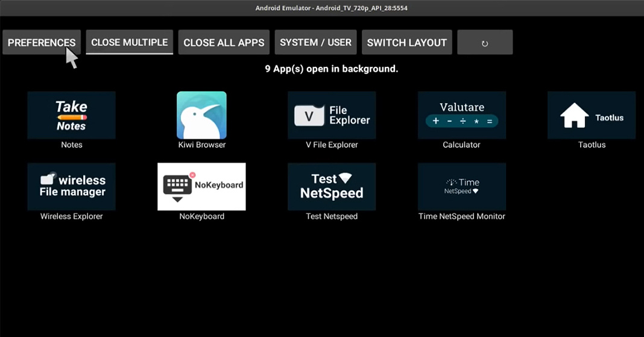
Task: Select the Valutare Calculator icon
Action: pyautogui.click(x=462, y=115)
